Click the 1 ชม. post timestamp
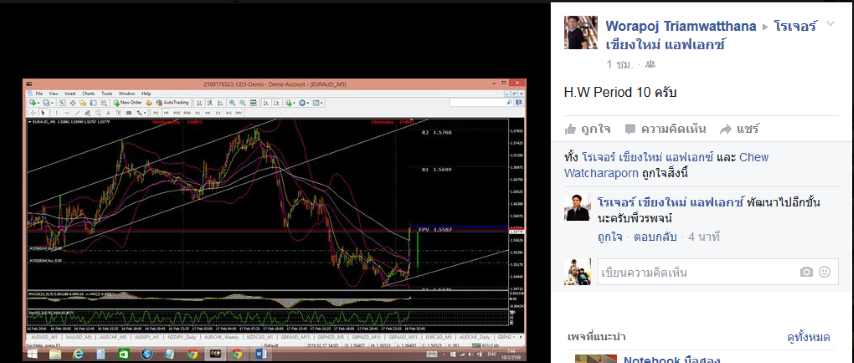 619,64
